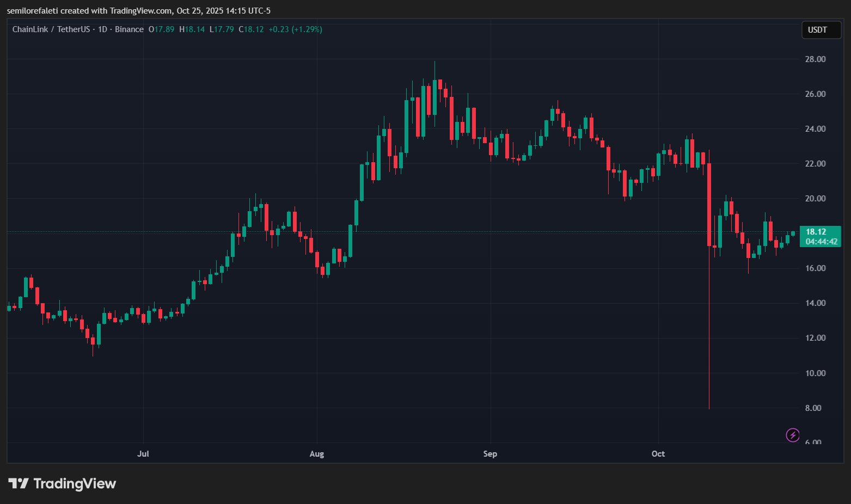Click the long red wick October crash candle
Screen dimensions: 851x504
coord(709,327)
